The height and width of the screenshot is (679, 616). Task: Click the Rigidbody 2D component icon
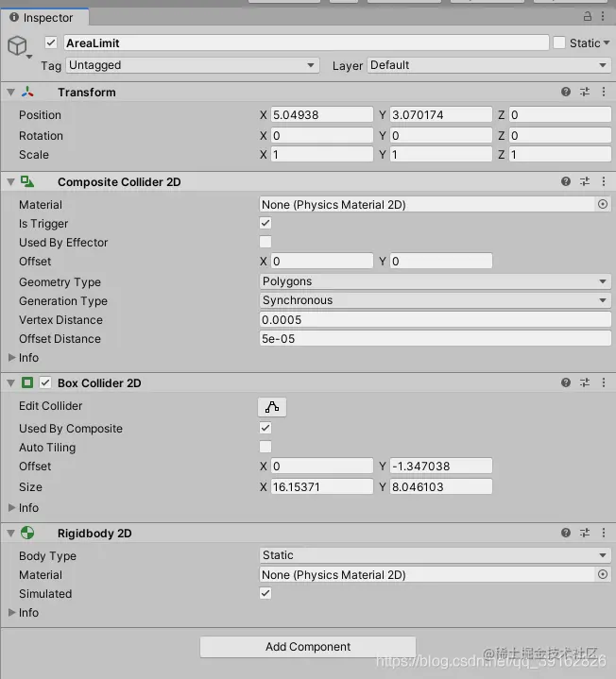coord(27,533)
